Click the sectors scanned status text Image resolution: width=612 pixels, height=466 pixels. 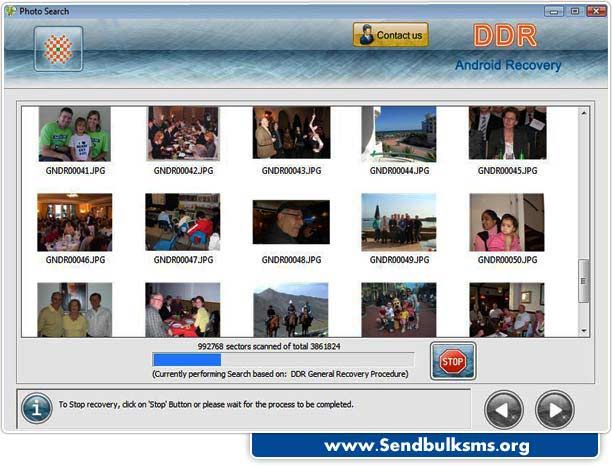(269, 346)
